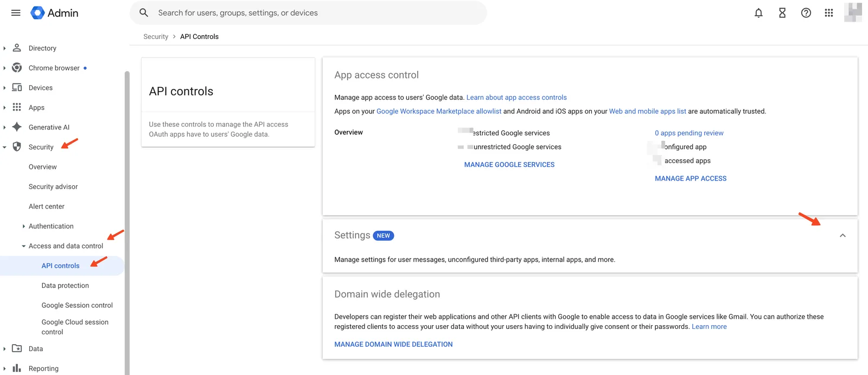868x375 pixels.
Task: Click the Domain wide delegation heading
Action: [387, 294]
